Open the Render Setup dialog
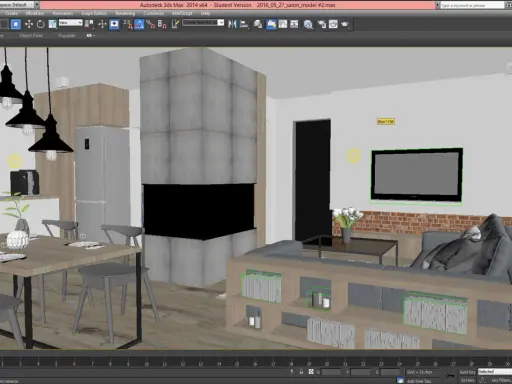 [322, 24]
